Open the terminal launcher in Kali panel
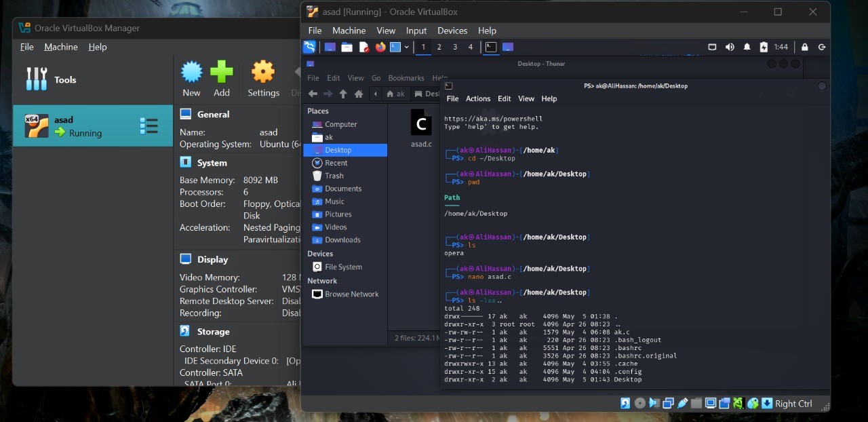Image resolution: width=868 pixels, height=422 pixels. point(395,47)
